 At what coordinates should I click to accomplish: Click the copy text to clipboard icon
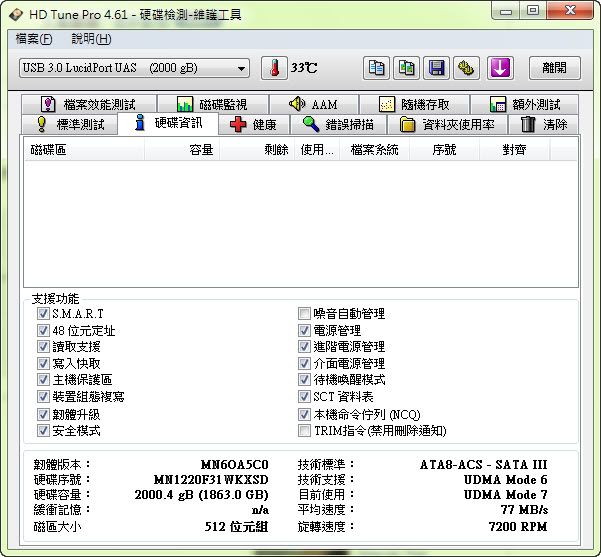(376, 68)
